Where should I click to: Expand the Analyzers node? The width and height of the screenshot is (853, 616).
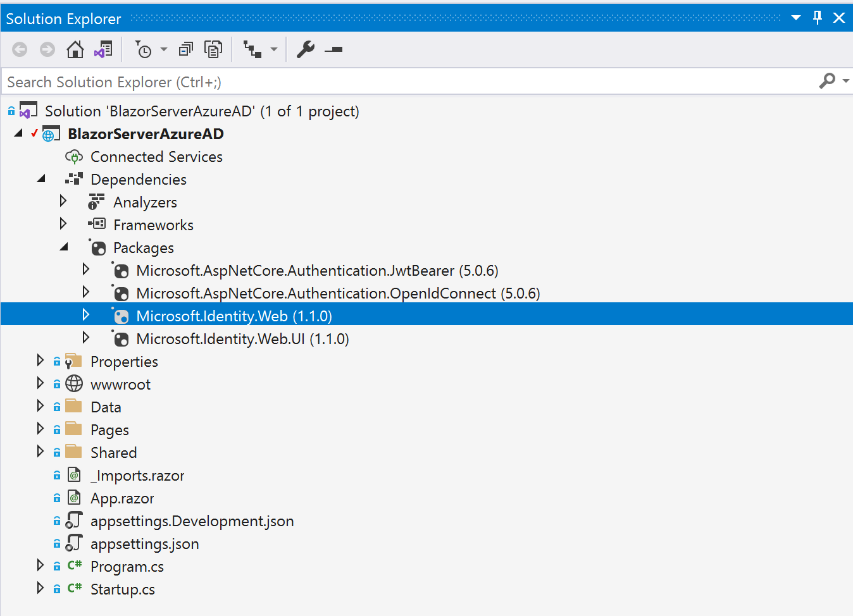click(x=63, y=200)
